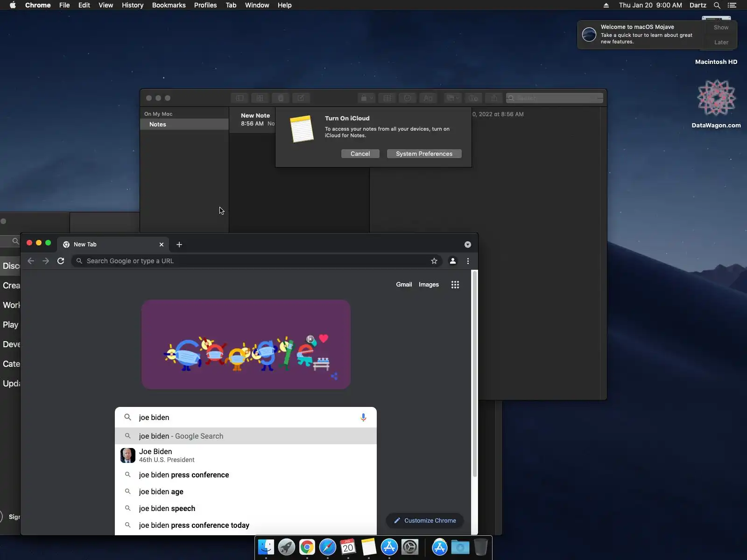The height and width of the screenshot is (560, 747).
Task: Open Finder from the Dock
Action: 266,547
